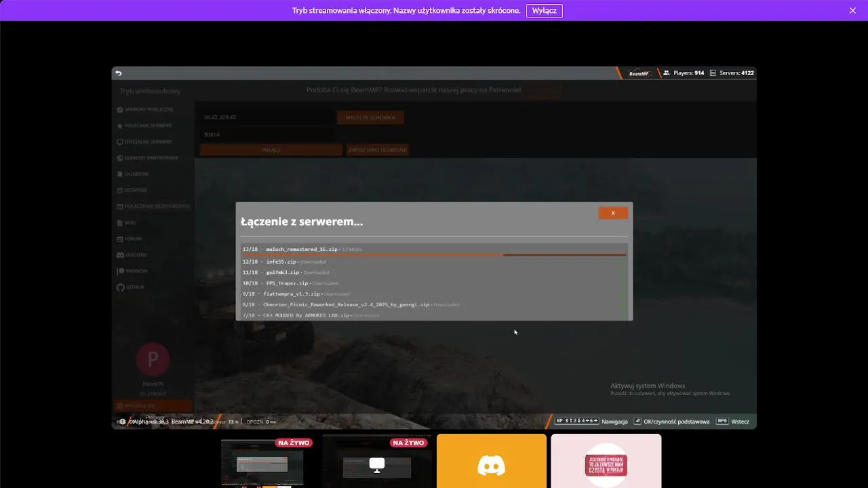Open the Wiki link in the sidebar
The width and height of the screenshot is (868, 488).
[126, 222]
